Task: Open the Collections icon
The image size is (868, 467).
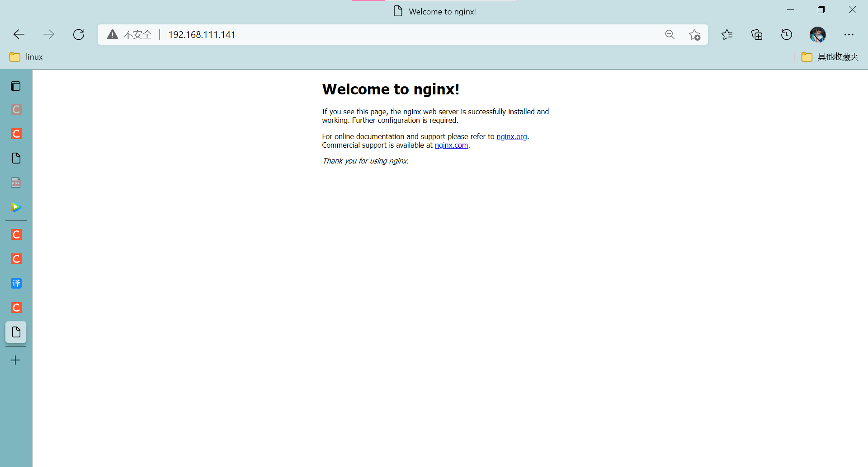Action: click(757, 34)
